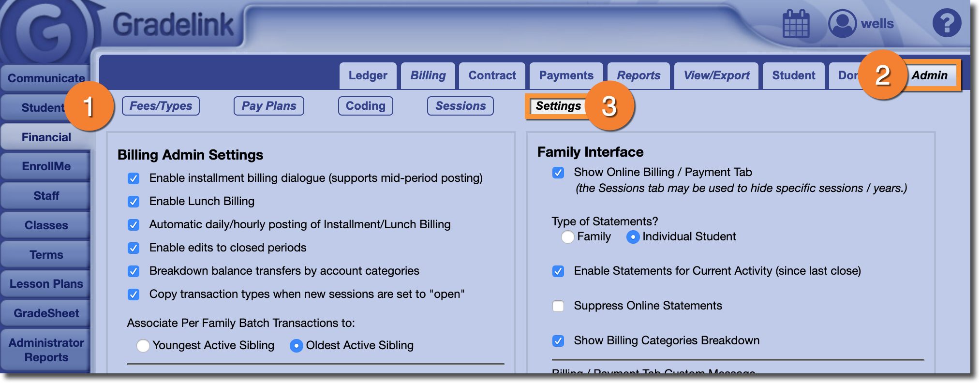980x383 pixels.
Task: Open Administrator Reports sidebar item
Action: 46,350
